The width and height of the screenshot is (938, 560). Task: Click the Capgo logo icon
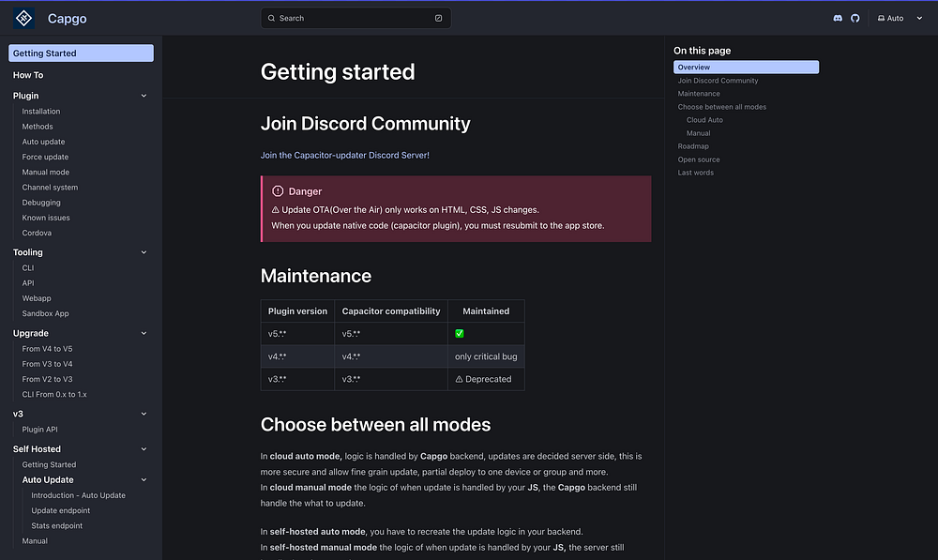click(23, 18)
